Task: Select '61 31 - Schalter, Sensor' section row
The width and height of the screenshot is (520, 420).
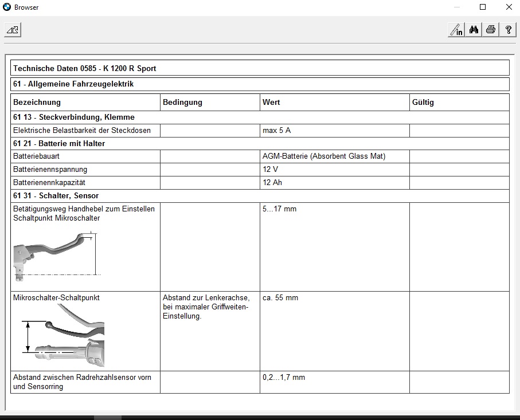Action: point(260,196)
